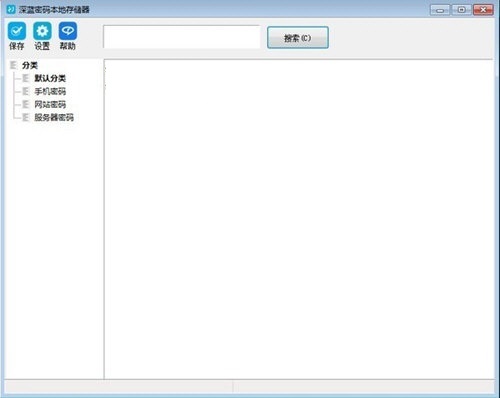
Task: Focus the search text field
Action: click(x=181, y=37)
